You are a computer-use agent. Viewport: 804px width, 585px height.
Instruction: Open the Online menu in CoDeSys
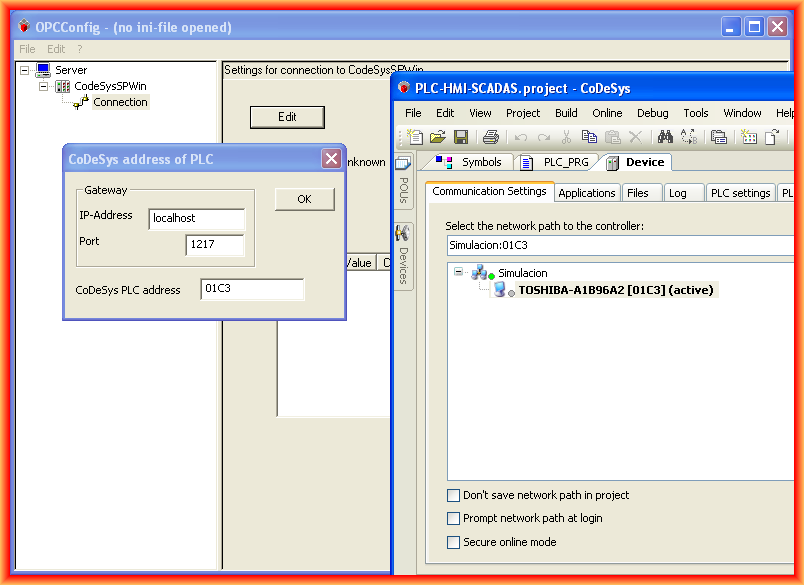click(607, 113)
